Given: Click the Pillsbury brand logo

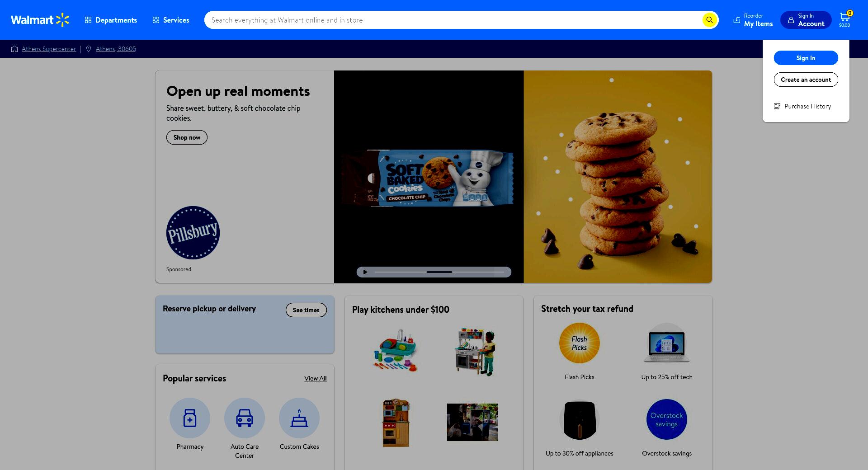Looking at the screenshot, I should (x=193, y=233).
